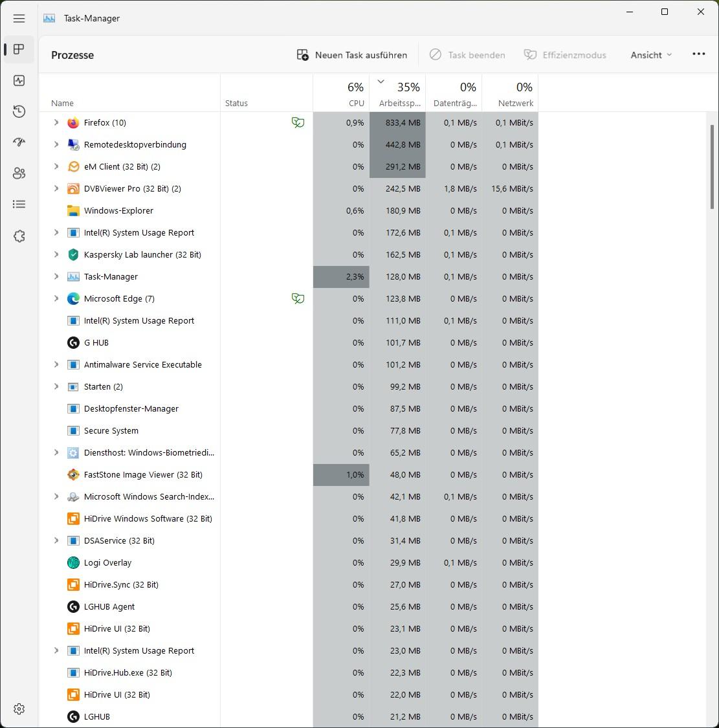Image resolution: width=719 pixels, height=728 pixels.
Task: Expand the Kaspersky Lab launcher group
Action: [56, 255]
